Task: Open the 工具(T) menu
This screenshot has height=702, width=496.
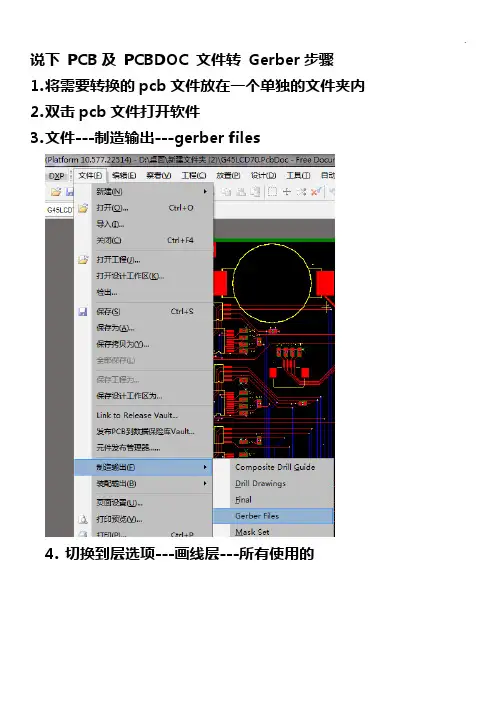Action: [298, 176]
